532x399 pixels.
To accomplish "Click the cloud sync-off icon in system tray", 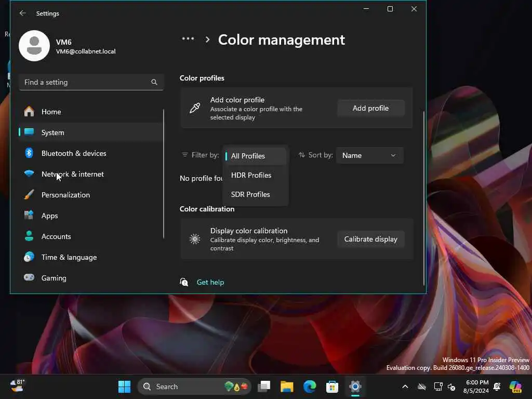I will point(422,387).
